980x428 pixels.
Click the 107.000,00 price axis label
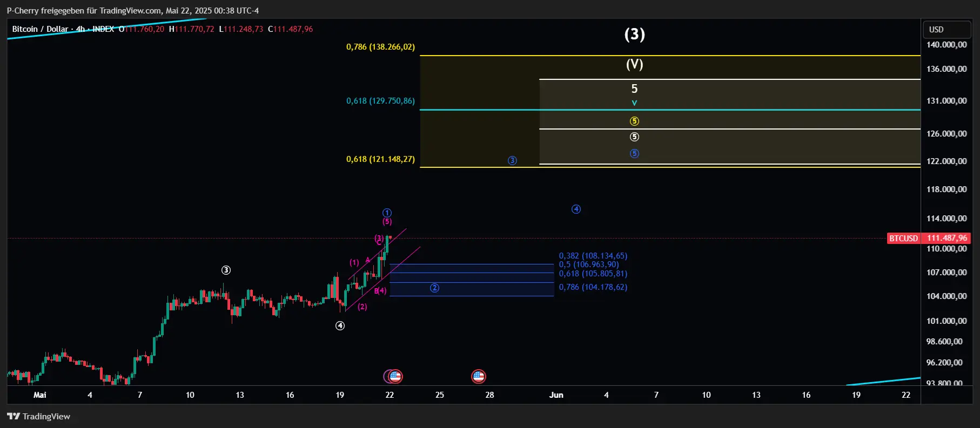(947, 273)
